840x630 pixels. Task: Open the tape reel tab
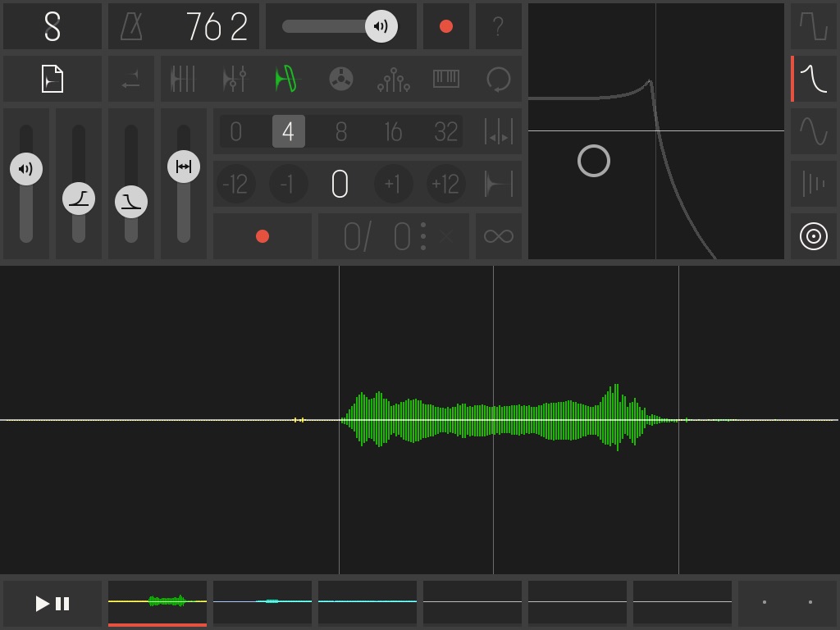340,79
